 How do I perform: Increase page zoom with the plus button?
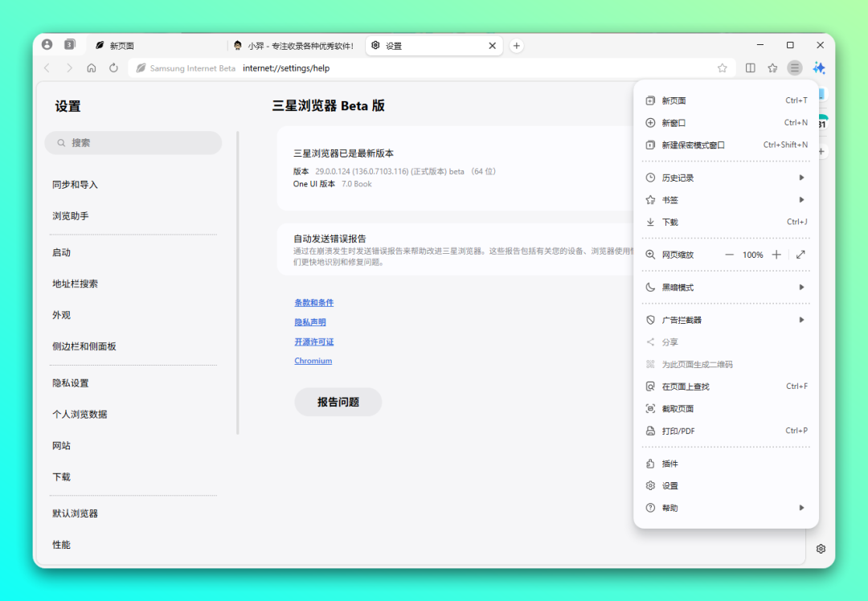tap(776, 255)
